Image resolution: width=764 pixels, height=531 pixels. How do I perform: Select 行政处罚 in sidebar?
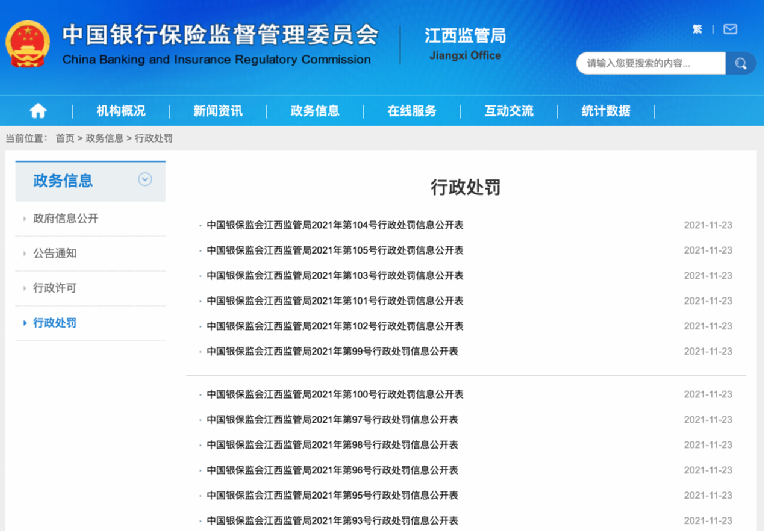coord(55,322)
